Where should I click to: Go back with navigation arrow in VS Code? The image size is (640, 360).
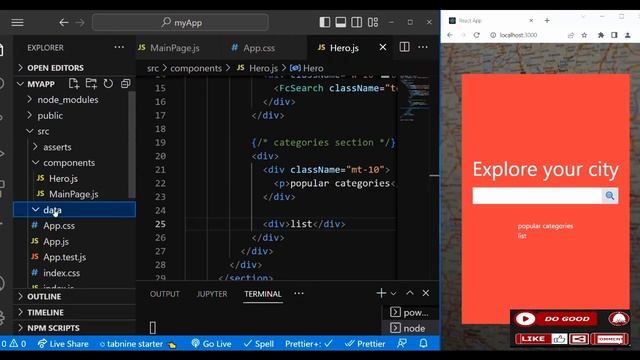click(64, 22)
